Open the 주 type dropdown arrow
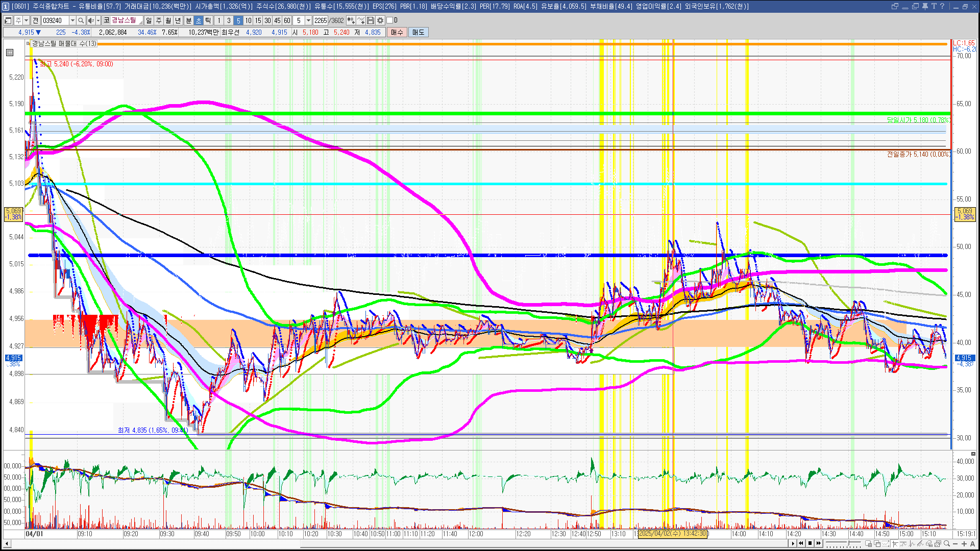 point(26,20)
